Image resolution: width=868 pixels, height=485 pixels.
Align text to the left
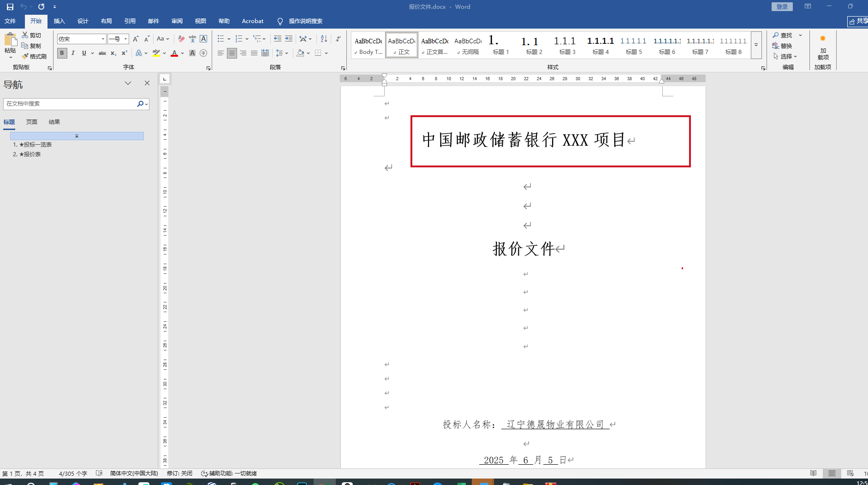tap(221, 53)
